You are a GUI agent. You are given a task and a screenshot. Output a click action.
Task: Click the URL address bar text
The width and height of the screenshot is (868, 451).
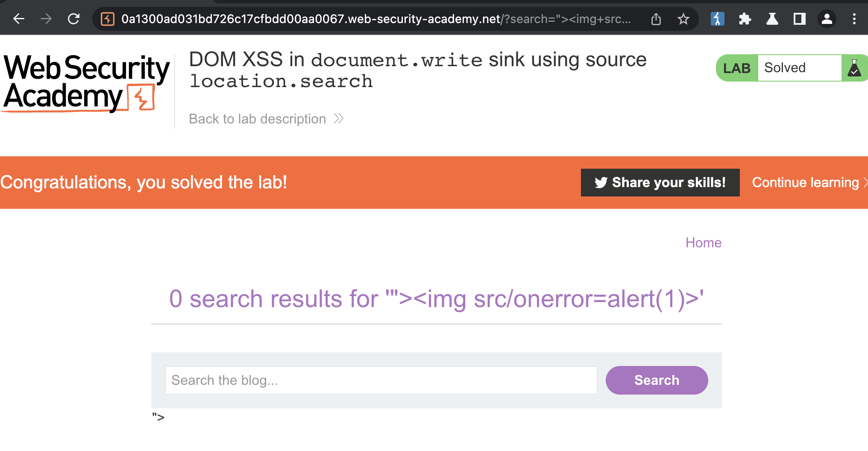(x=376, y=19)
